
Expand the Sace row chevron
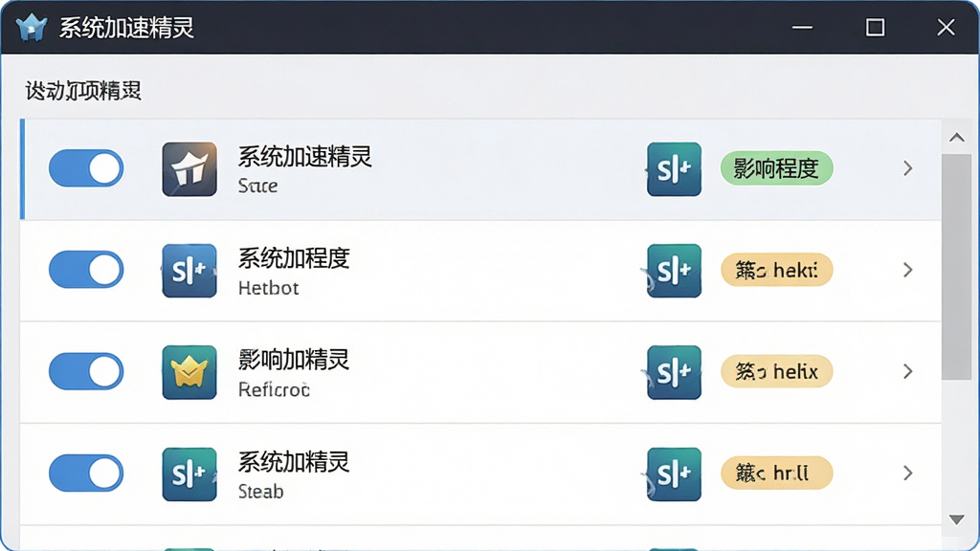[907, 168]
